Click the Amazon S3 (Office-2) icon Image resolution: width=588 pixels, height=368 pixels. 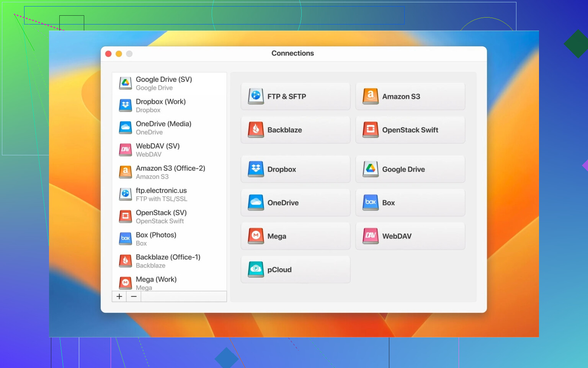(x=125, y=172)
